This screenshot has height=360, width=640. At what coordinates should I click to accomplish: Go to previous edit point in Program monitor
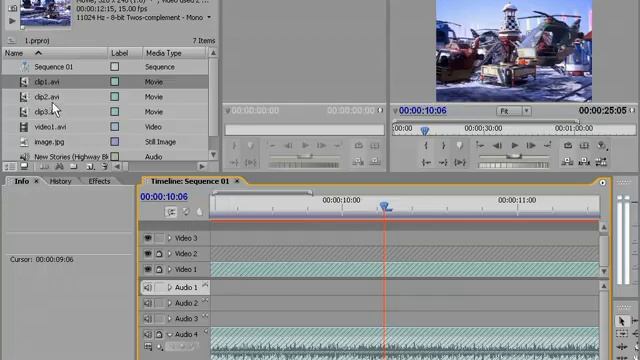tap(480, 145)
